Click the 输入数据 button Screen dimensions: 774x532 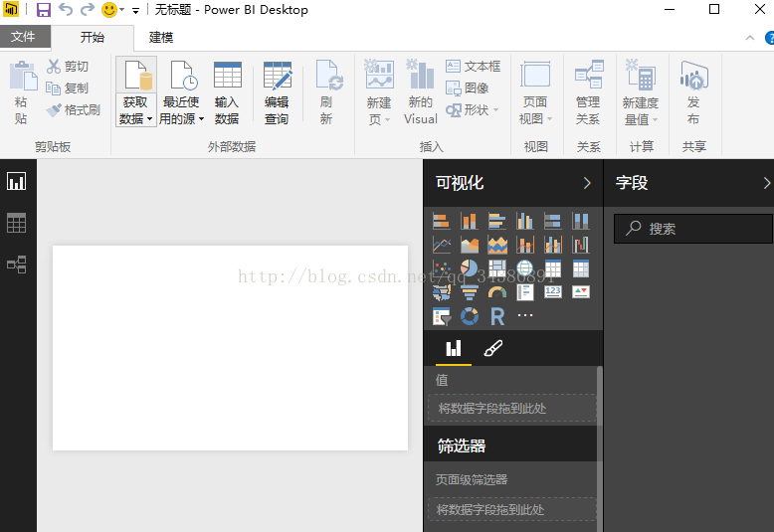tap(227, 92)
